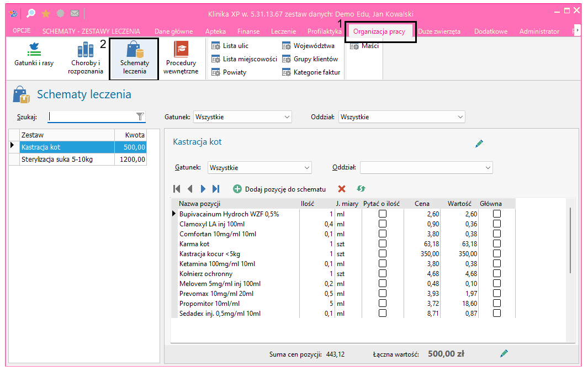The height and width of the screenshot is (371, 588).
Task: Switch to the Duże zwierzęta tab
Action: 439,31
